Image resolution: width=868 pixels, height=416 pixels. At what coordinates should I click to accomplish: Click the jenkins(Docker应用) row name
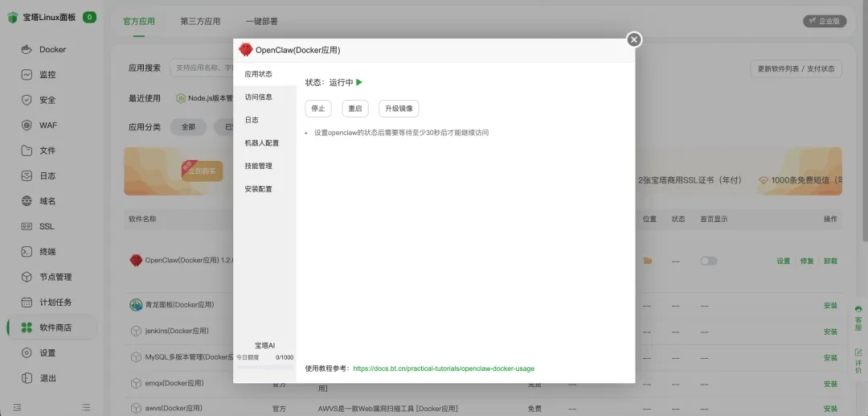[x=177, y=332]
